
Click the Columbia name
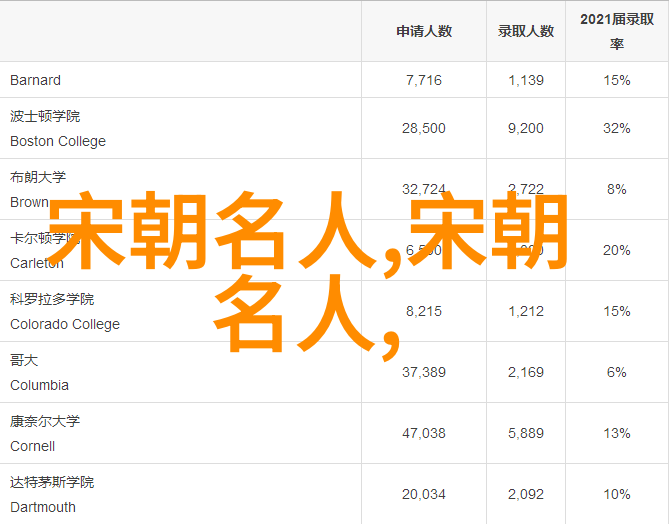pos(39,386)
